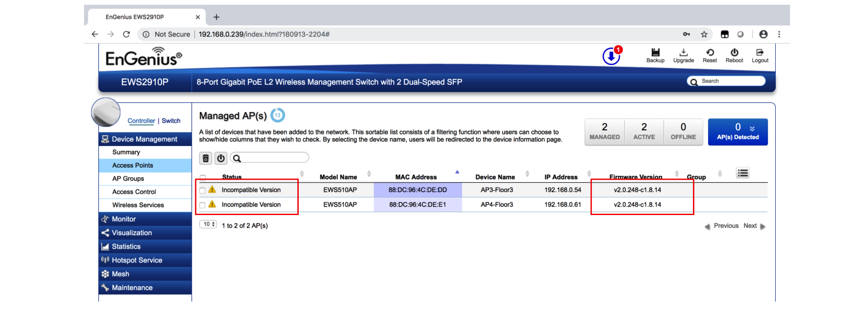
Task: Check the checkbox for AP4-Floor3 row
Action: (203, 205)
